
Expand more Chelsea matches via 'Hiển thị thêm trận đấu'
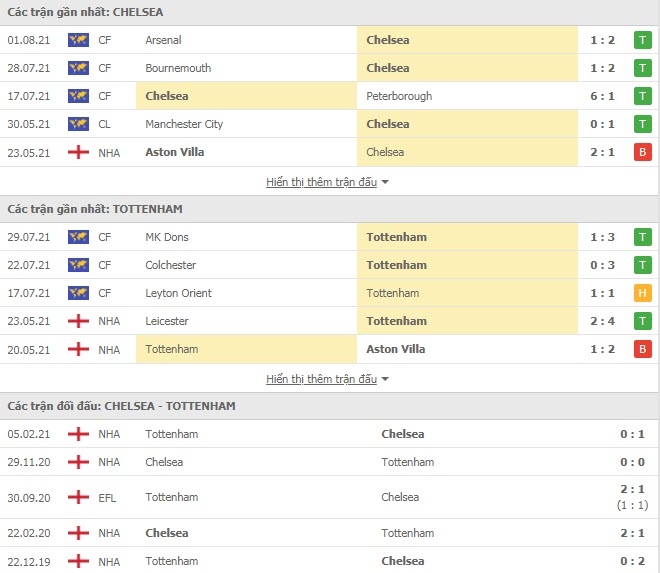click(x=321, y=182)
